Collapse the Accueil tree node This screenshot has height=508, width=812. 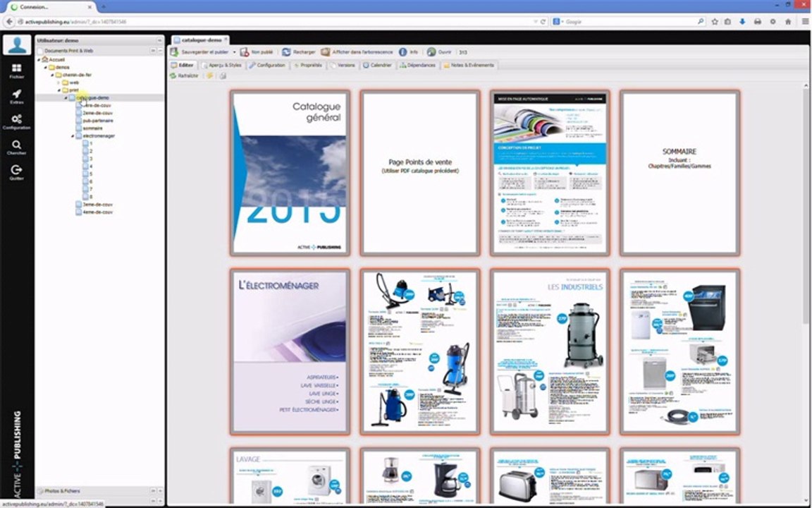click(x=39, y=60)
